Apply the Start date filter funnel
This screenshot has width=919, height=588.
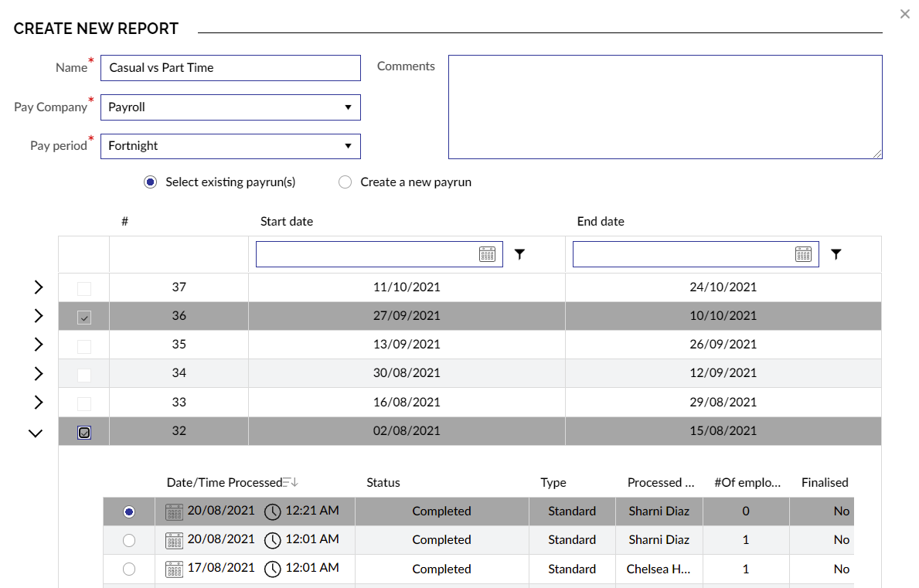[519, 254]
